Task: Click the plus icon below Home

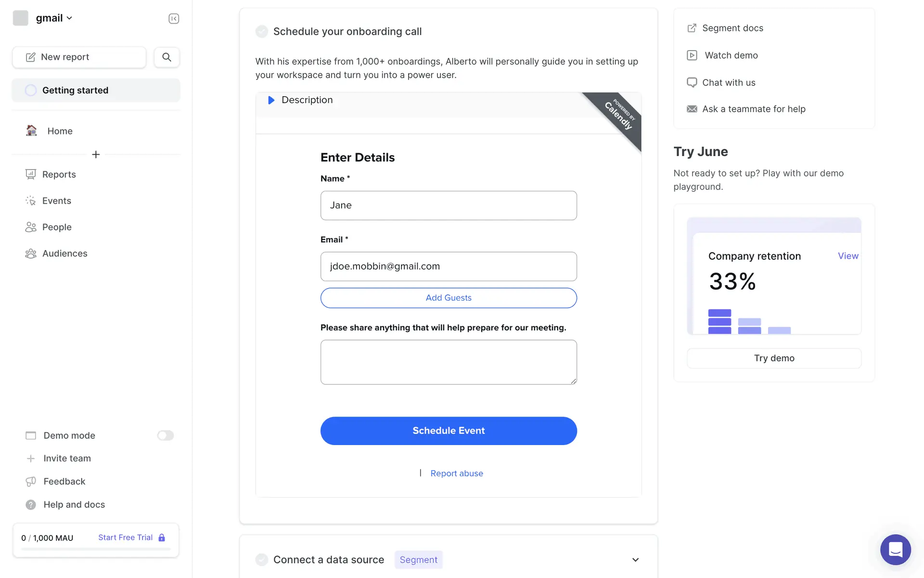Action: [96, 155]
